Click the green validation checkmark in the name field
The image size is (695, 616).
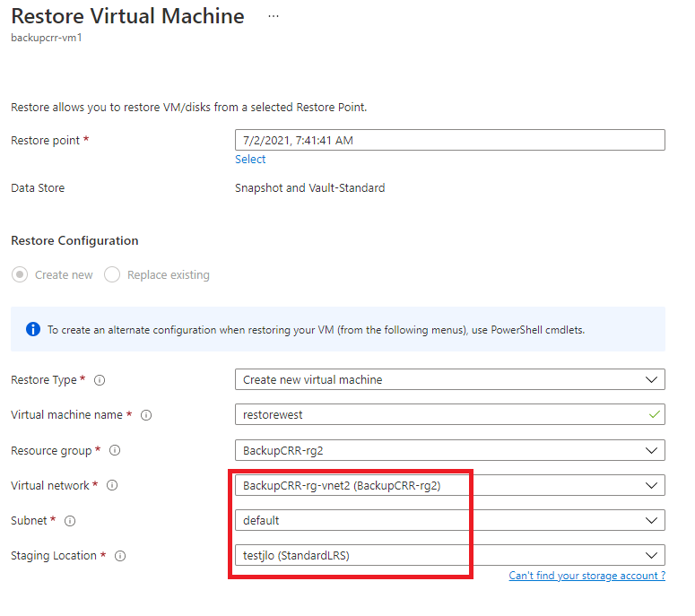point(655,415)
